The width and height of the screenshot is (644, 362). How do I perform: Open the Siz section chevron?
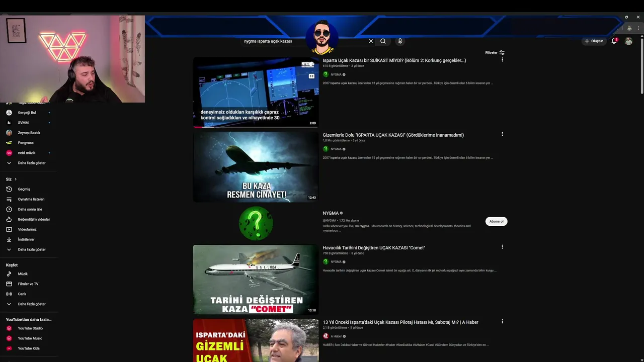pyautogui.click(x=16, y=179)
